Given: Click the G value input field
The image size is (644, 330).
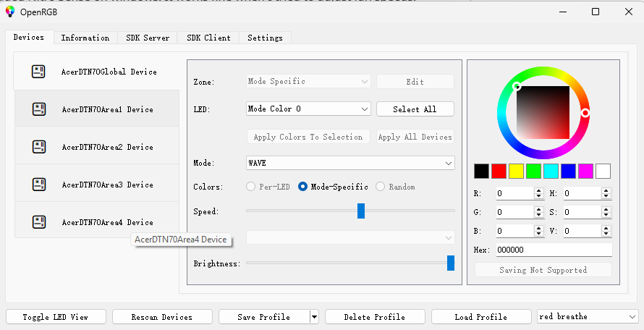Looking at the screenshot, I should pyautogui.click(x=515, y=212).
